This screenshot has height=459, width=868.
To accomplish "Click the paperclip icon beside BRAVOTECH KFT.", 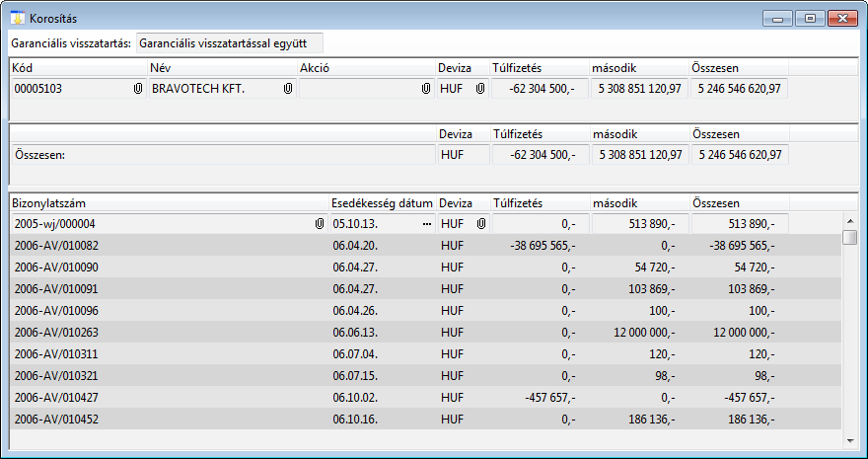I will 288,89.
